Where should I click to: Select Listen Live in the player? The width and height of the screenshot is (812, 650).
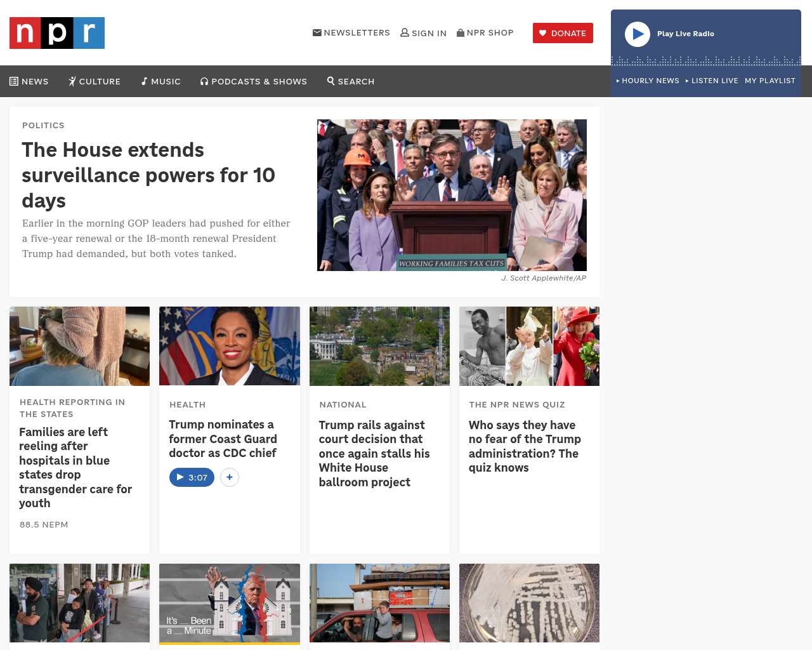[x=712, y=81]
